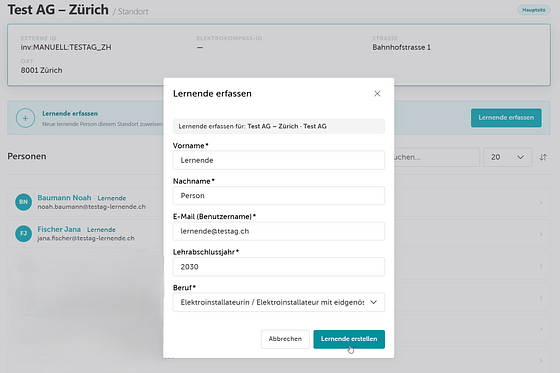Viewport: 560px width, 373px height.
Task: Click the Vorname input field
Action: point(279,160)
